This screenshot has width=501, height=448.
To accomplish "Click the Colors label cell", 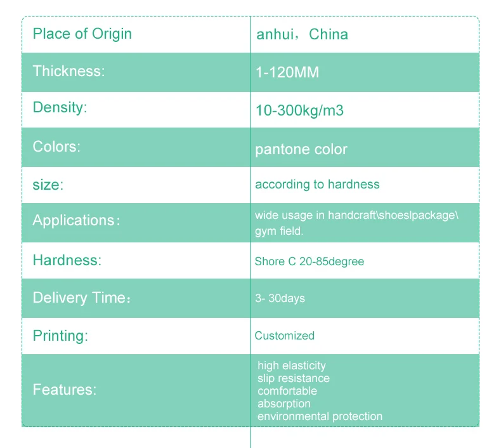I will (136, 147).
